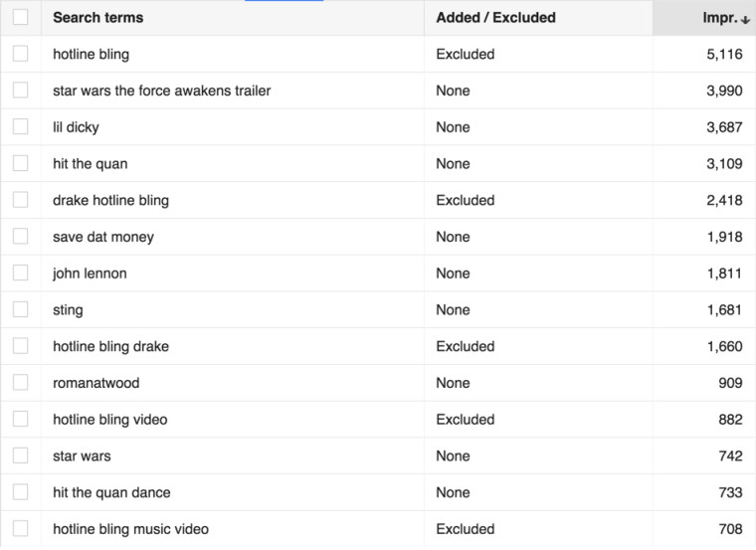
Task: Click impressions value 742
Action: click(x=730, y=456)
